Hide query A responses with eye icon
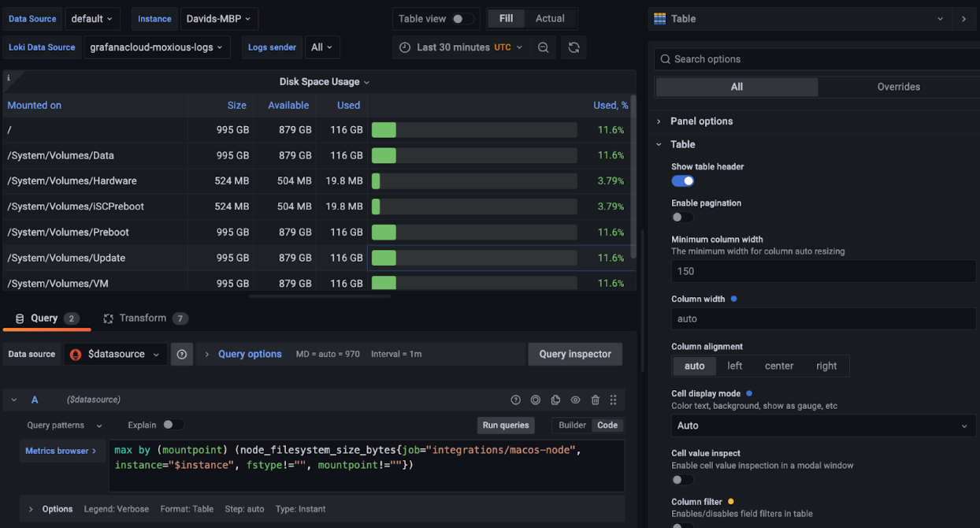980x528 pixels. point(575,400)
